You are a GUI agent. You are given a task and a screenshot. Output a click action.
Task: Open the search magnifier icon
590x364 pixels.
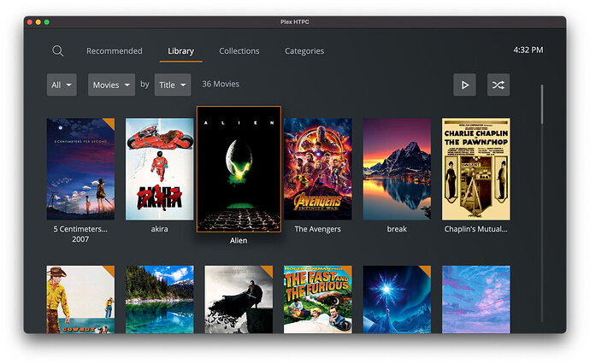58,50
